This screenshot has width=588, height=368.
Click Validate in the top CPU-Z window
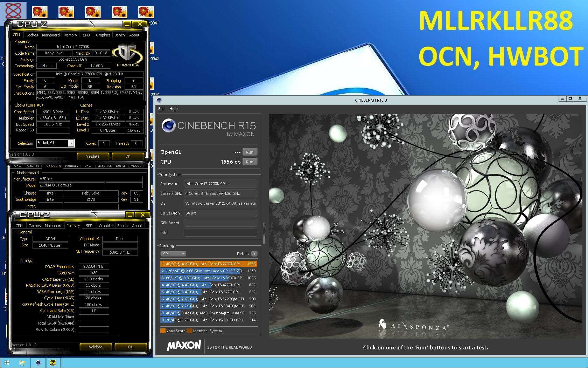93,156
